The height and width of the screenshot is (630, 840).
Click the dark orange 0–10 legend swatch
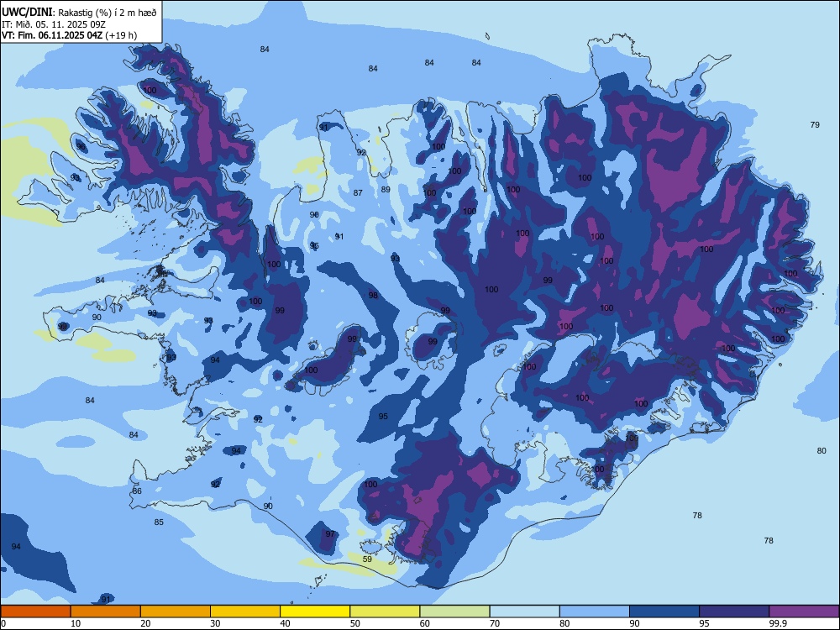(x=35, y=612)
